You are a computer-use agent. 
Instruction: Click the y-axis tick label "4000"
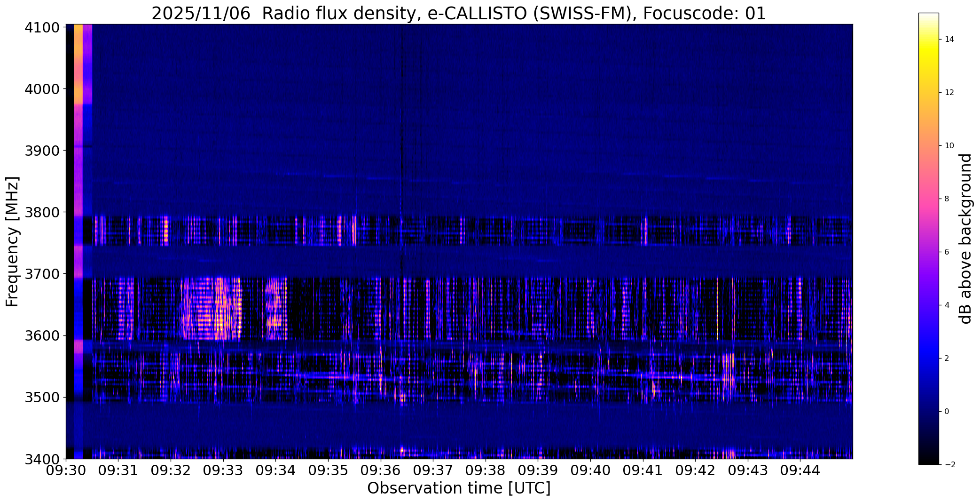tap(42, 89)
